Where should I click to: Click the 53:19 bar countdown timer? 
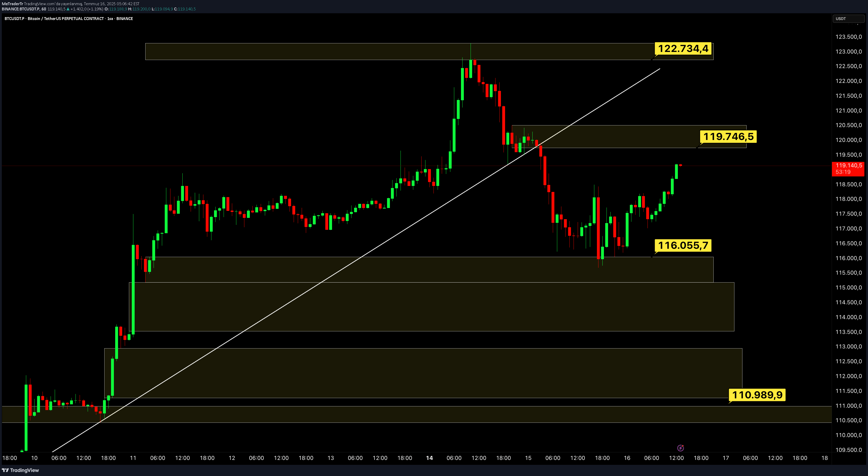[843, 172]
